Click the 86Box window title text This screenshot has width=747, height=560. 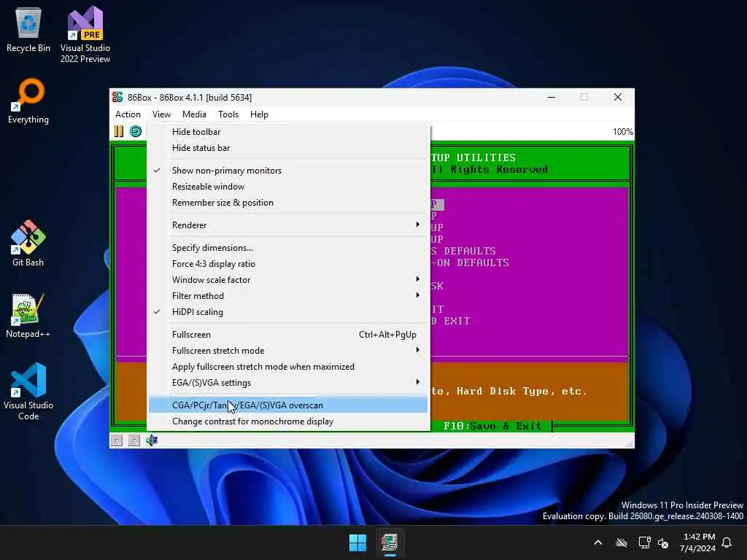click(x=190, y=98)
